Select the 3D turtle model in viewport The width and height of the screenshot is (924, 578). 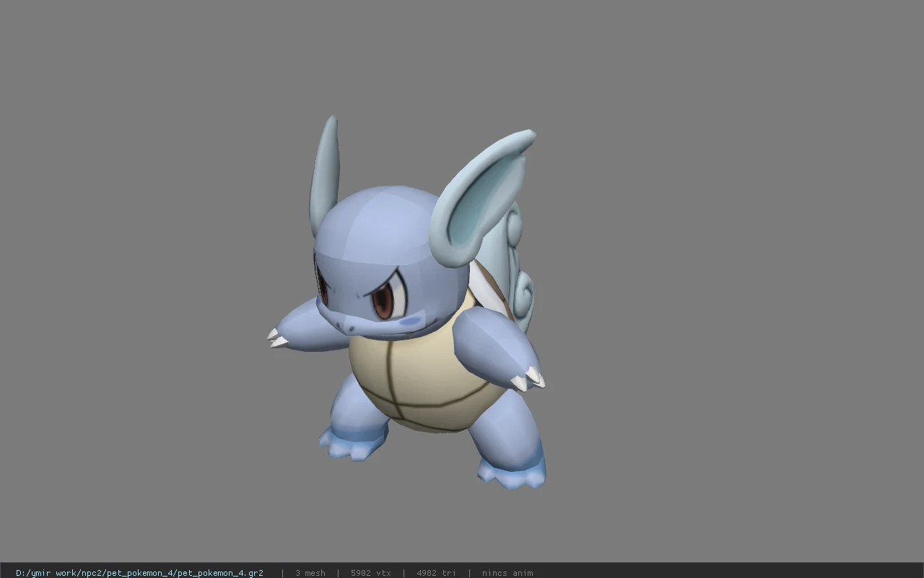(x=408, y=303)
